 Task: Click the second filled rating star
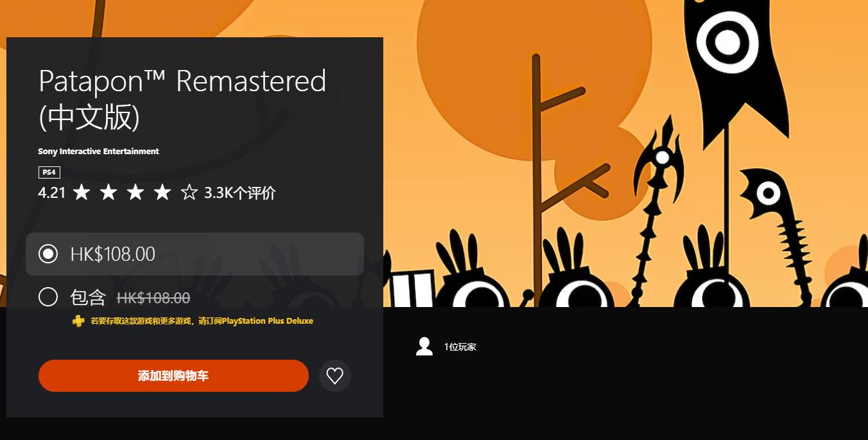108,192
